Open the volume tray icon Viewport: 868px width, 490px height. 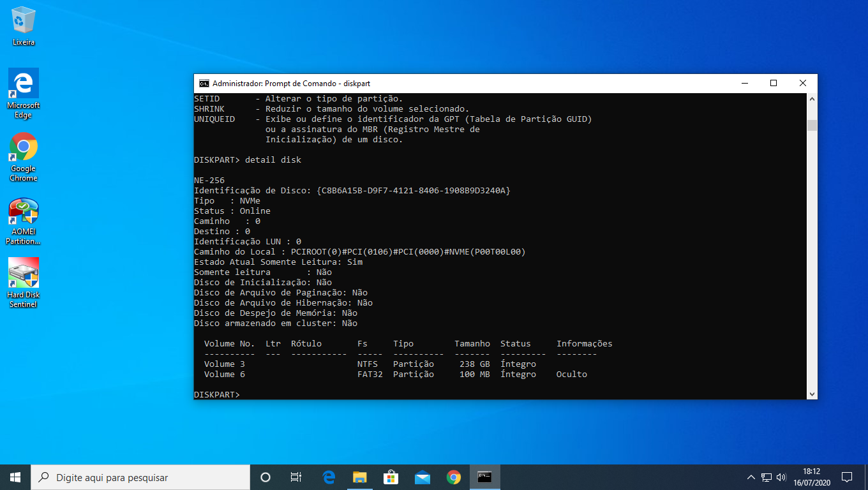click(781, 477)
